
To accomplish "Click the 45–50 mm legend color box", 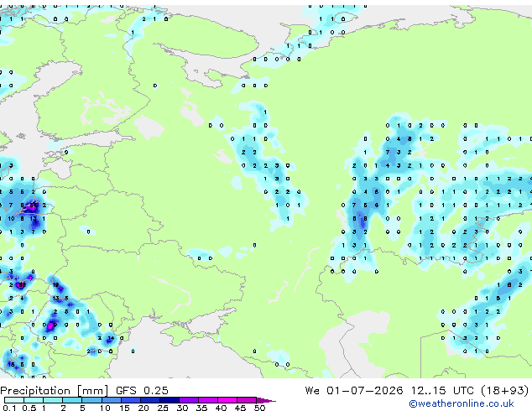I will click(247, 400).
